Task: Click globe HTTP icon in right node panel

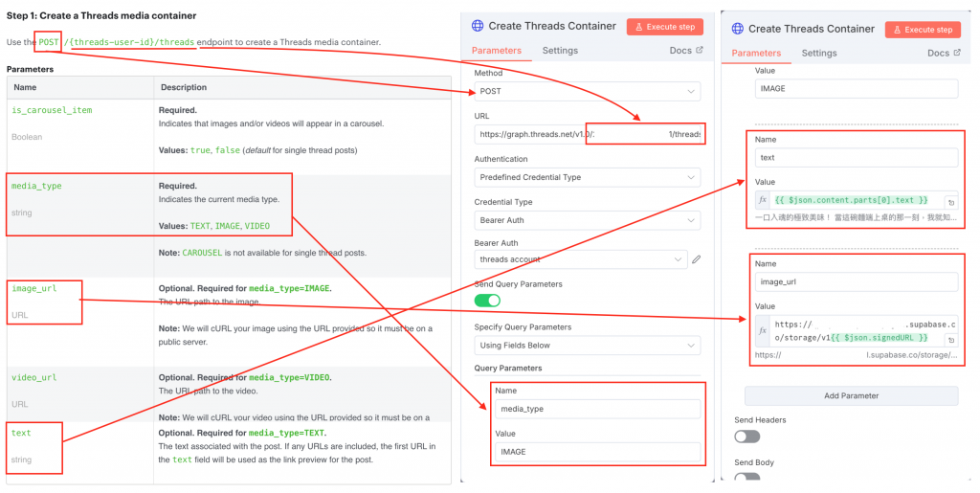Action: (x=738, y=29)
